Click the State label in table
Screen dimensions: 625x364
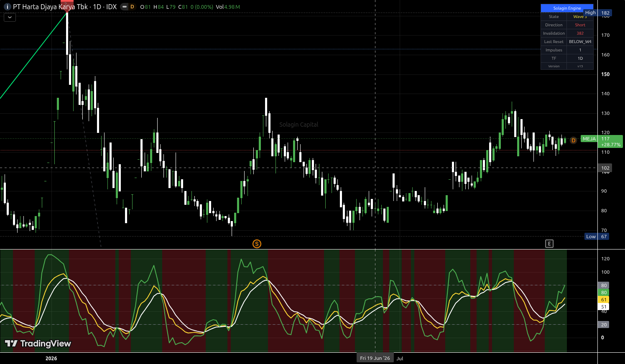click(554, 17)
